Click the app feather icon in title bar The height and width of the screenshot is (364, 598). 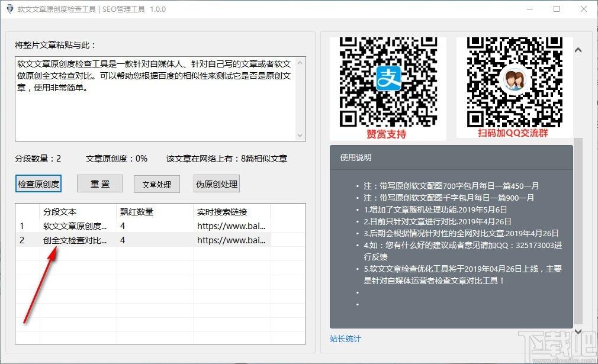[9, 9]
